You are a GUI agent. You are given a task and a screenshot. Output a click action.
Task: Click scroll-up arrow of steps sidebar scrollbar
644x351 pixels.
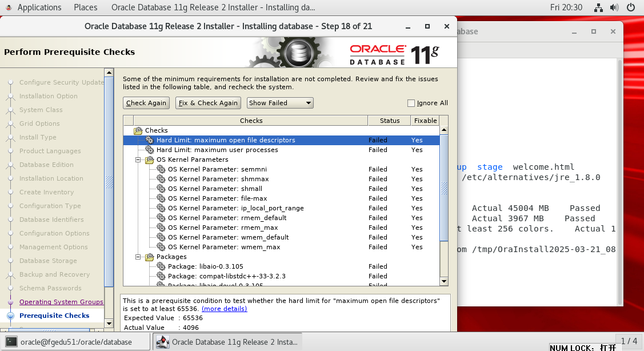coord(109,73)
